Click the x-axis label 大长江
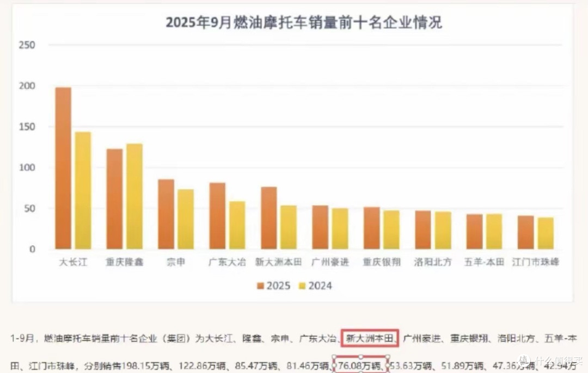The width and height of the screenshot is (588, 373). point(73,262)
